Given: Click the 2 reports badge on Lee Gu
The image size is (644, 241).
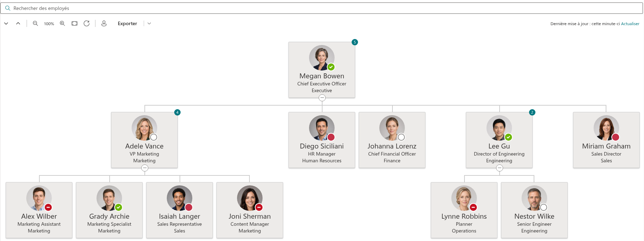Looking at the screenshot, I should pos(532,112).
